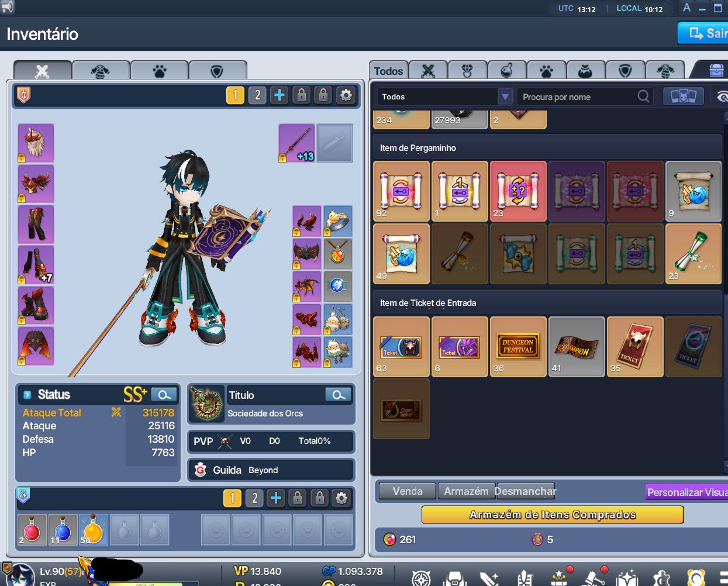
Task: Click the Venda button
Action: click(408, 491)
